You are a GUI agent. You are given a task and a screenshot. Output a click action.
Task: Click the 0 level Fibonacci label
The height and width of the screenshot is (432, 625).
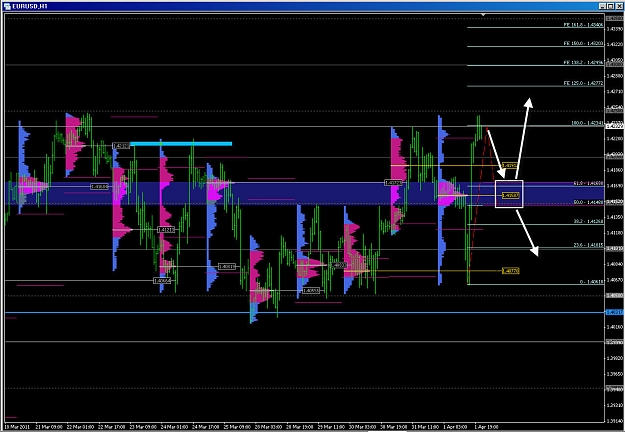(592, 282)
